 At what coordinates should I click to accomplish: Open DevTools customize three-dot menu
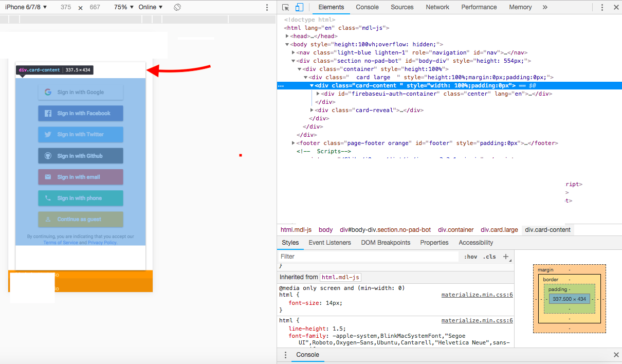click(602, 7)
